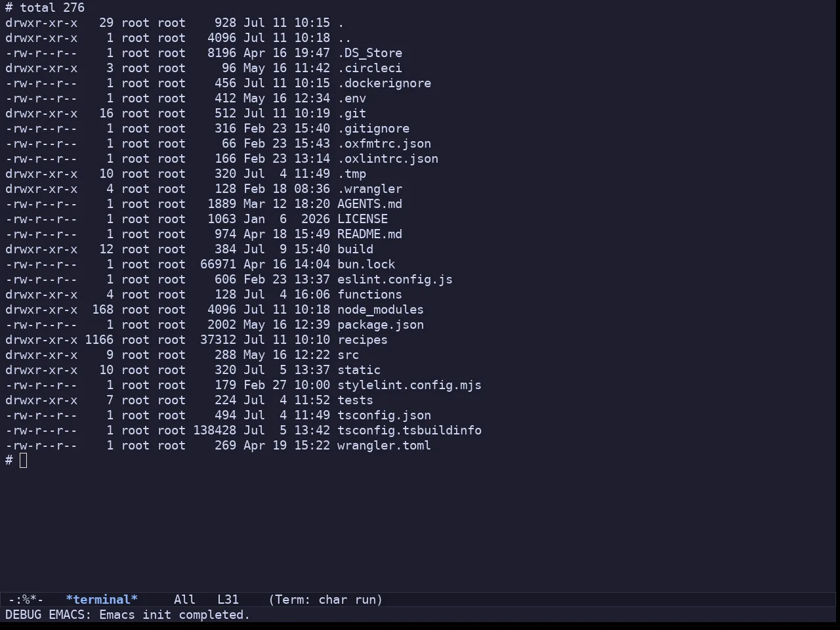Click the README.md file name
The width and height of the screenshot is (840, 630).
pos(369,234)
